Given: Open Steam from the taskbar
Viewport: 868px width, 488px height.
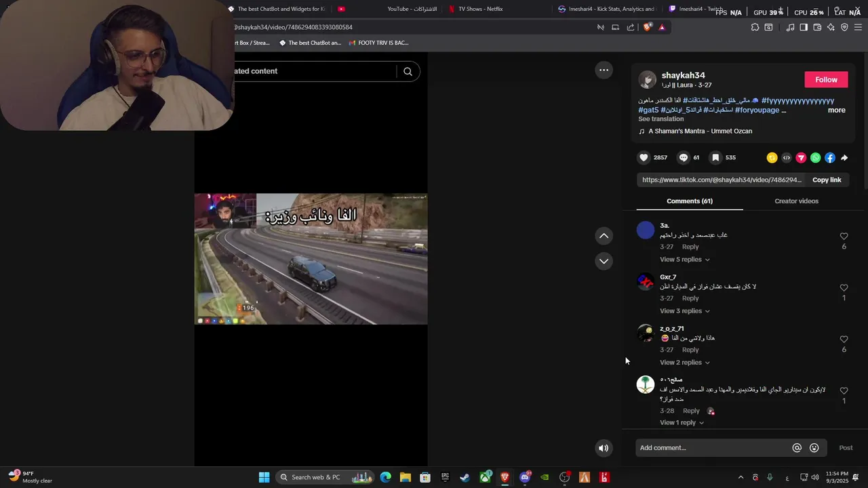Looking at the screenshot, I should [465, 477].
